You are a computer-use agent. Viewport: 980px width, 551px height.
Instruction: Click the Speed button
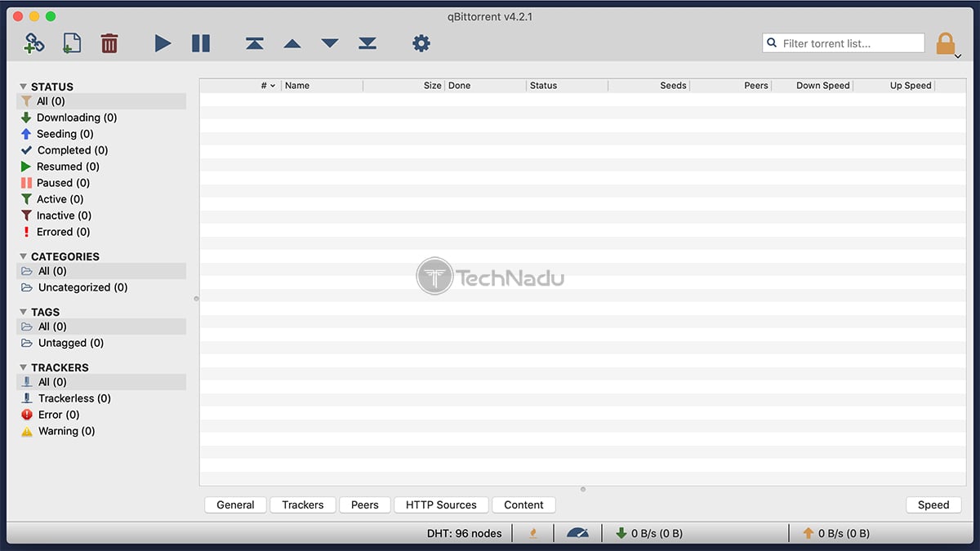[933, 505]
